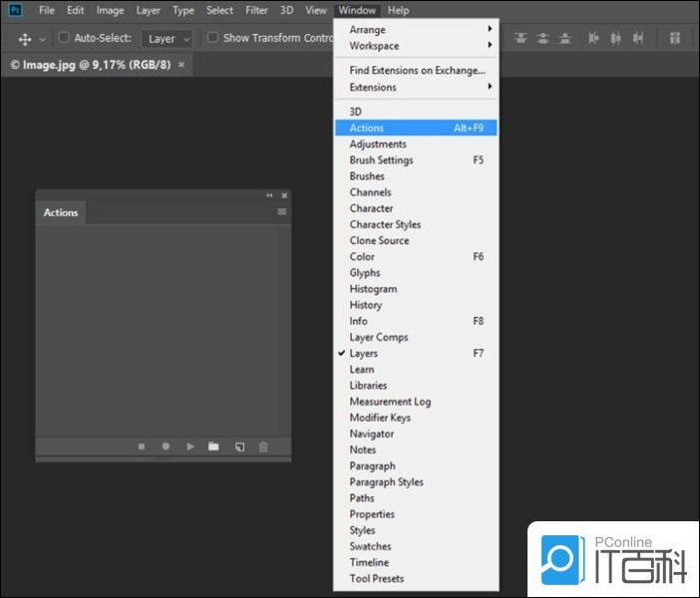This screenshot has height=598, width=700.
Task: Create new set with folder icon
Action: (213, 447)
